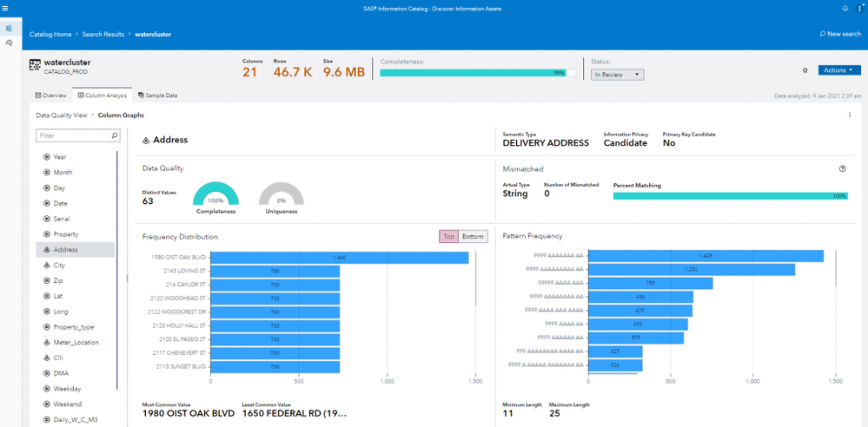
Task: Open the hamburger menu icon
Action: 5,8
